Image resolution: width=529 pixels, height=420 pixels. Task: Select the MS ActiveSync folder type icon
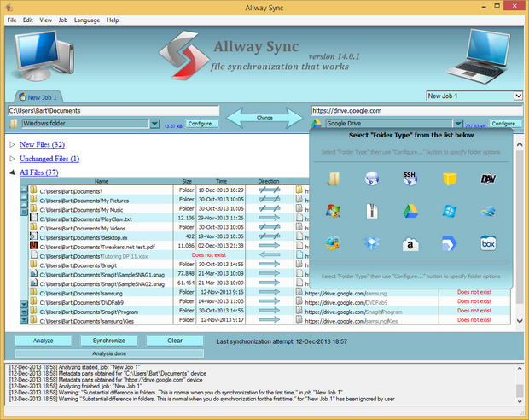pos(334,211)
